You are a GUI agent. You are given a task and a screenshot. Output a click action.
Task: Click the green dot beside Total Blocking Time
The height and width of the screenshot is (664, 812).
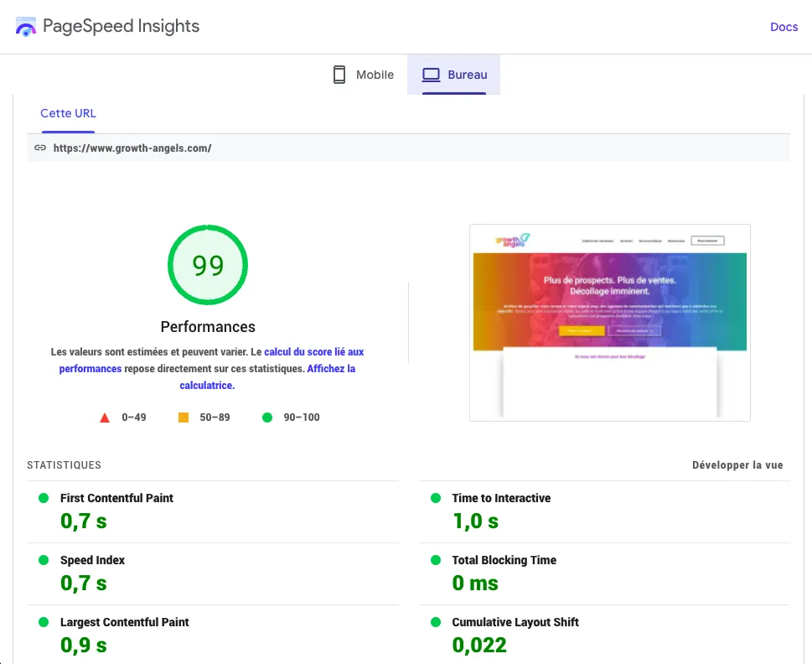[x=435, y=560]
